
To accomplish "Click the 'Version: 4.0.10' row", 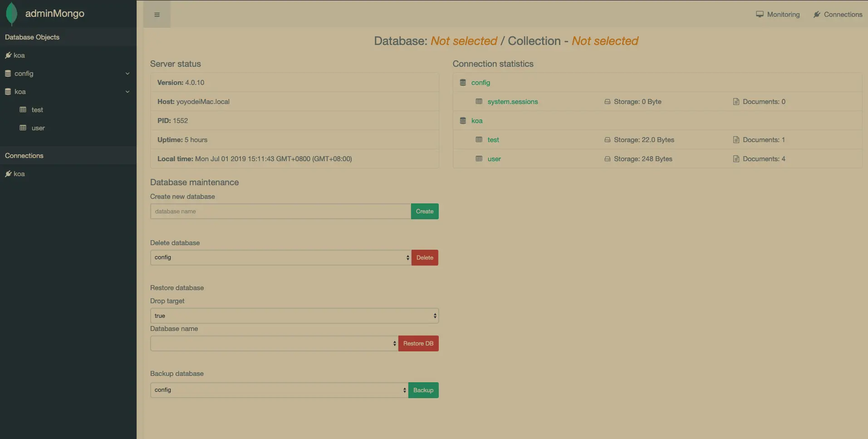I will click(x=294, y=83).
